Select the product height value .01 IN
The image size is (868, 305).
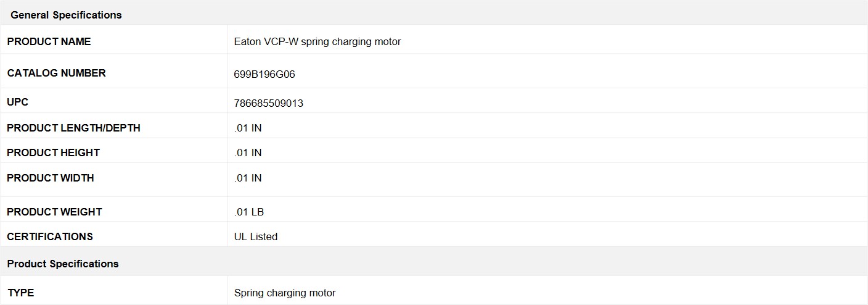click(248, 152)
